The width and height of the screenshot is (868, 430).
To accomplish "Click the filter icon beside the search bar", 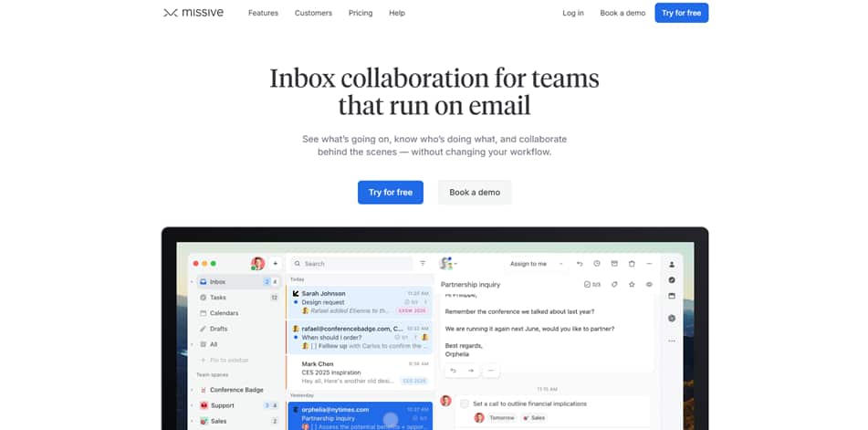I will [423, 263].
